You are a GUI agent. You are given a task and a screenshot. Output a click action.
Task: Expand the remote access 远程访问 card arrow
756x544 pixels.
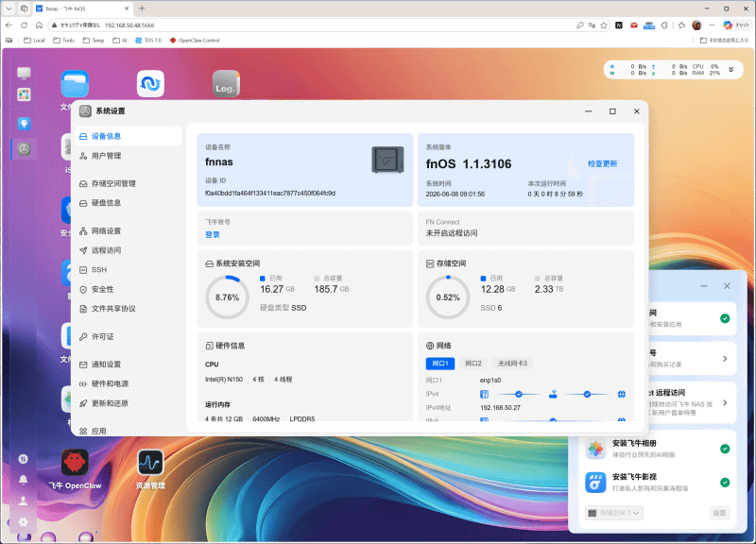pos(725,403)
